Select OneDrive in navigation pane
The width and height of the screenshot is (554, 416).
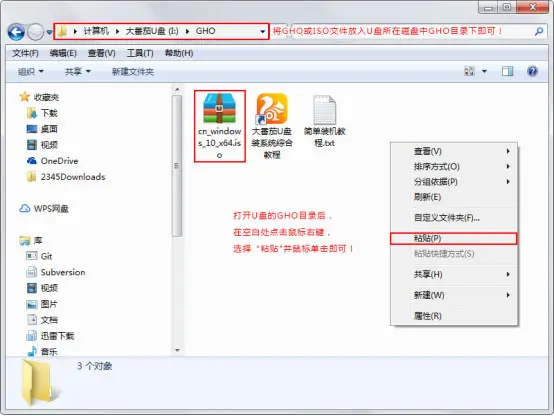click(59, 161)
